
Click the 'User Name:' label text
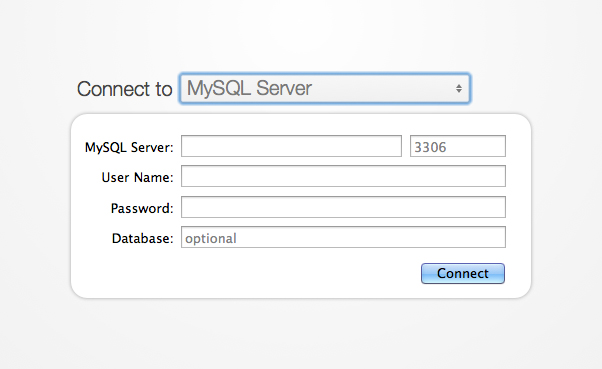[137, 177]
